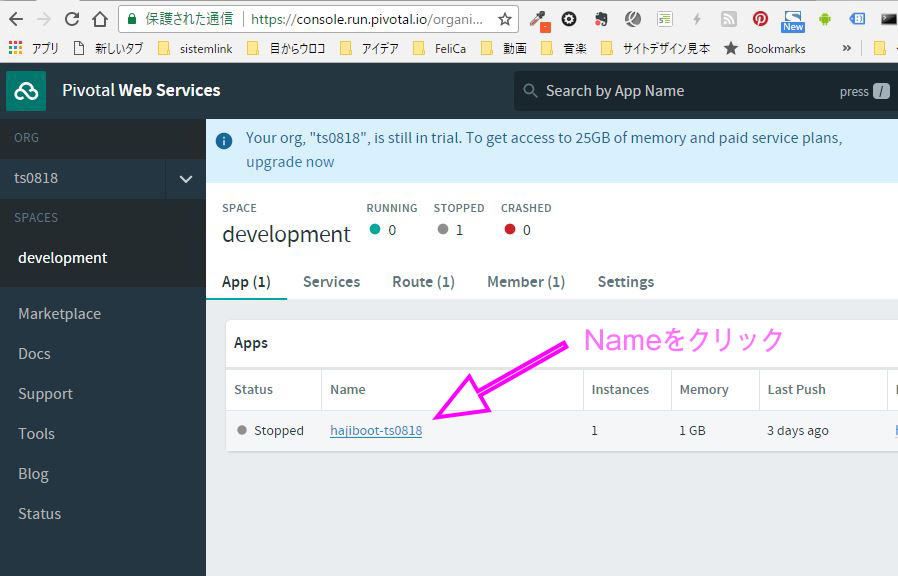Focus the Search by App Name field

[x=706, y=91]
